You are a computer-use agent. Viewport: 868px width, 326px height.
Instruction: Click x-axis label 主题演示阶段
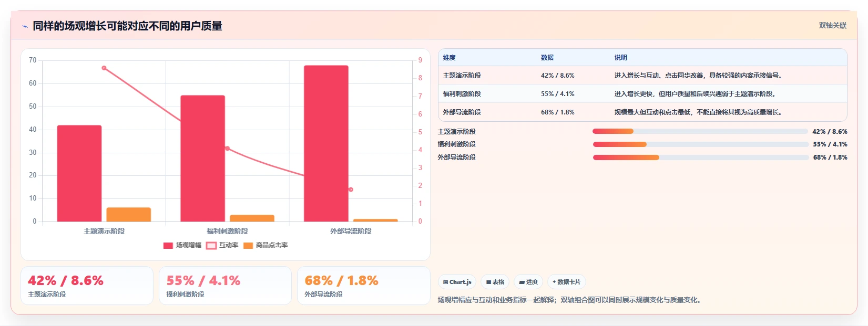[104, 232]
